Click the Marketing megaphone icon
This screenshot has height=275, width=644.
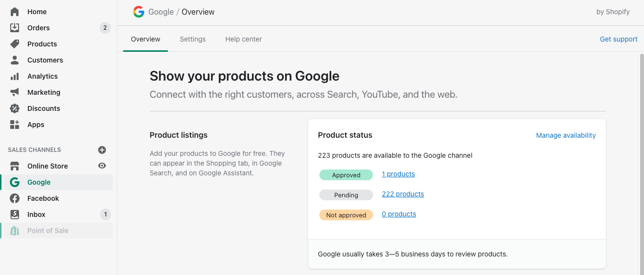pyautogui.click(x=15, y=92)
